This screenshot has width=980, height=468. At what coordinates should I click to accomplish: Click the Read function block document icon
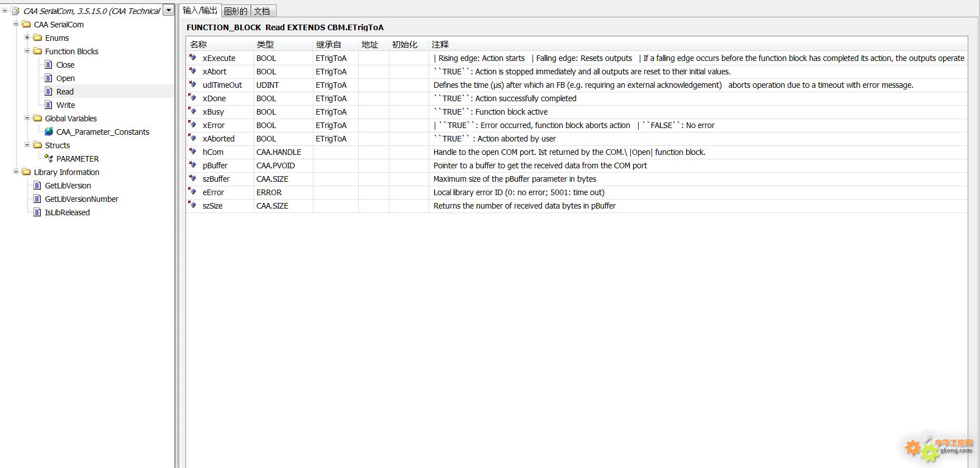click(49, 91)
